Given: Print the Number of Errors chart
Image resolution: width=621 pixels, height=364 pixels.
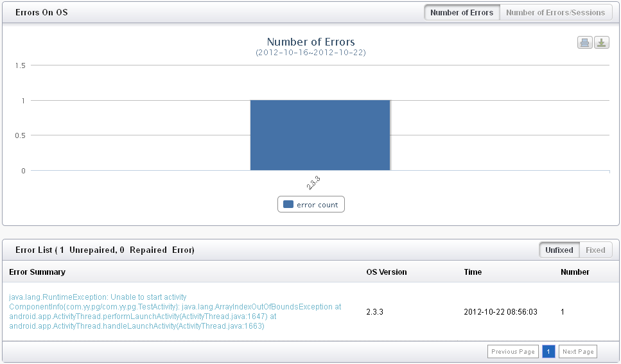Looking at the screenshot, I should point(584,42).
